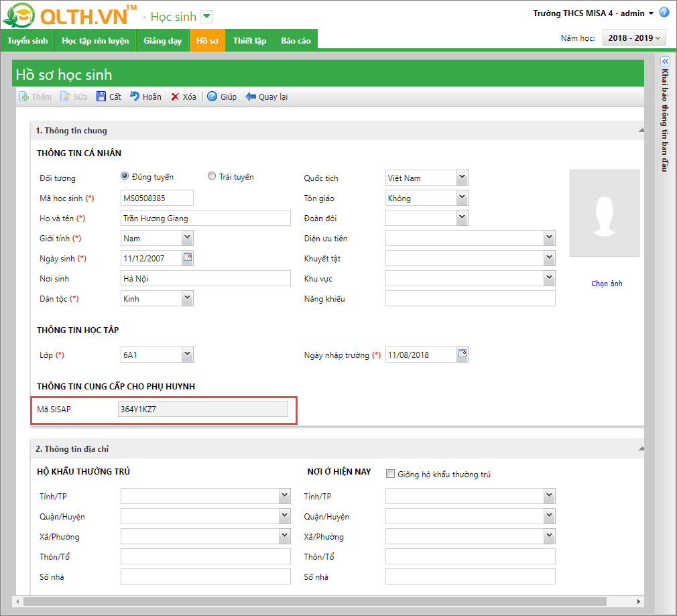Viewport: 677px width, 616px height.
Task: Expand the Năm học 2018 - 2019 dropdown
Action: tap(634, 38)
